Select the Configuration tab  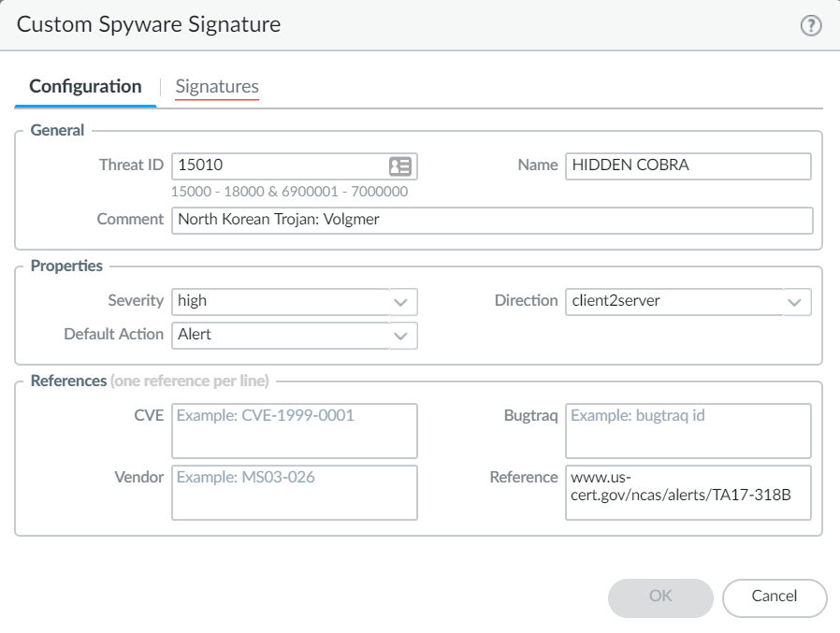85,87
